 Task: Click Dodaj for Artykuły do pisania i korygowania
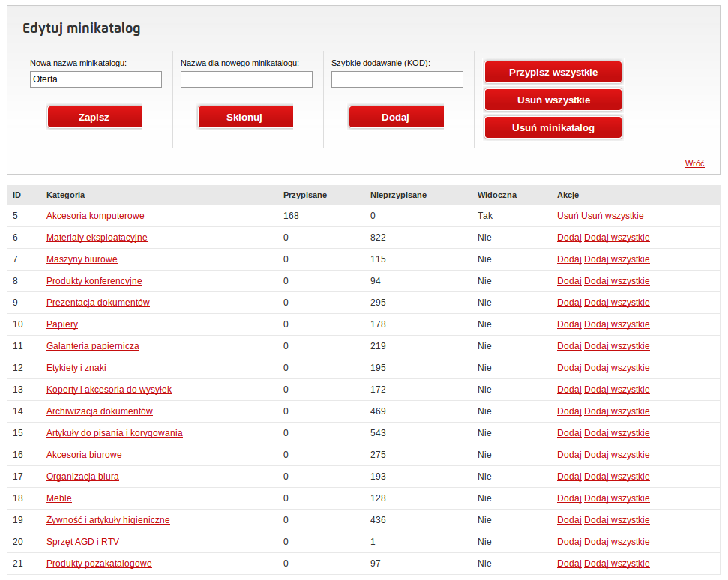pyautogui.click(x=569, y=433)
